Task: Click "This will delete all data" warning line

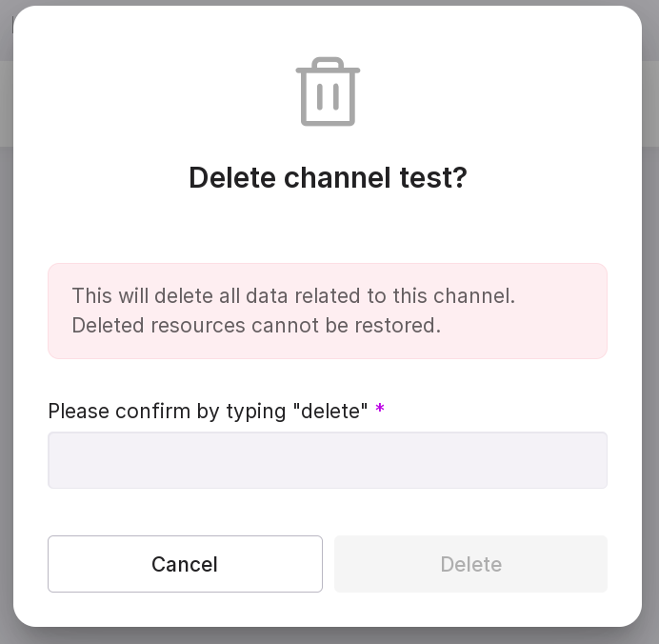Action: tap(293, 296)
